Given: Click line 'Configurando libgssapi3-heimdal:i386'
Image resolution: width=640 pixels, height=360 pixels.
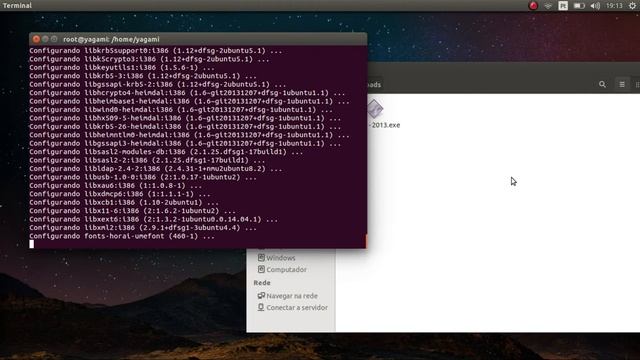Looking at the screenshot, I should coord(185,143).
